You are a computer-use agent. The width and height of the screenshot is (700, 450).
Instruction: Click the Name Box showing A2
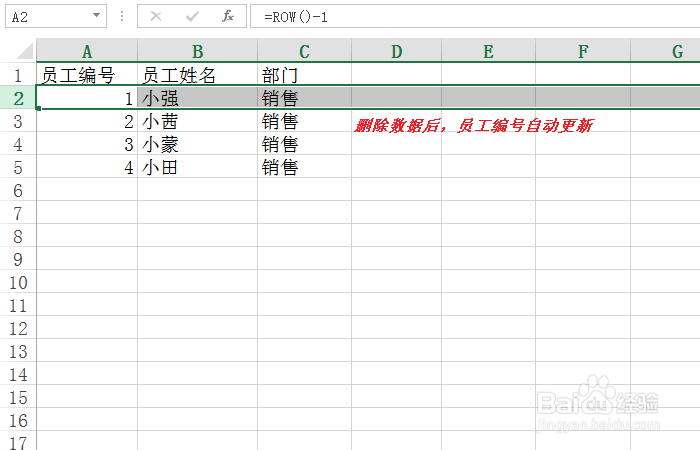click(56, 17)
